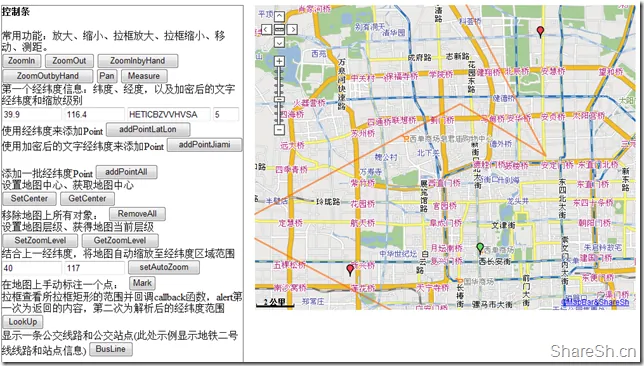Viewport: 644px width, 366px height.
Task: Click the ZoomOut button
Action: pyautogui.click(x=69, y=61)
